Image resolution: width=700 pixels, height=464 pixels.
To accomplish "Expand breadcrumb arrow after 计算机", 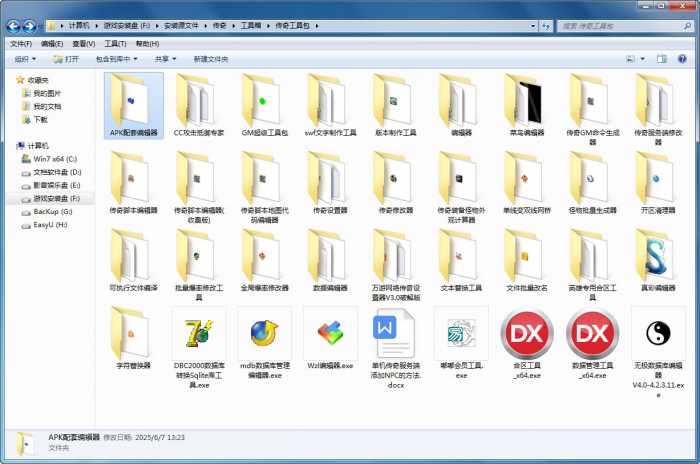I will (96, 26).
